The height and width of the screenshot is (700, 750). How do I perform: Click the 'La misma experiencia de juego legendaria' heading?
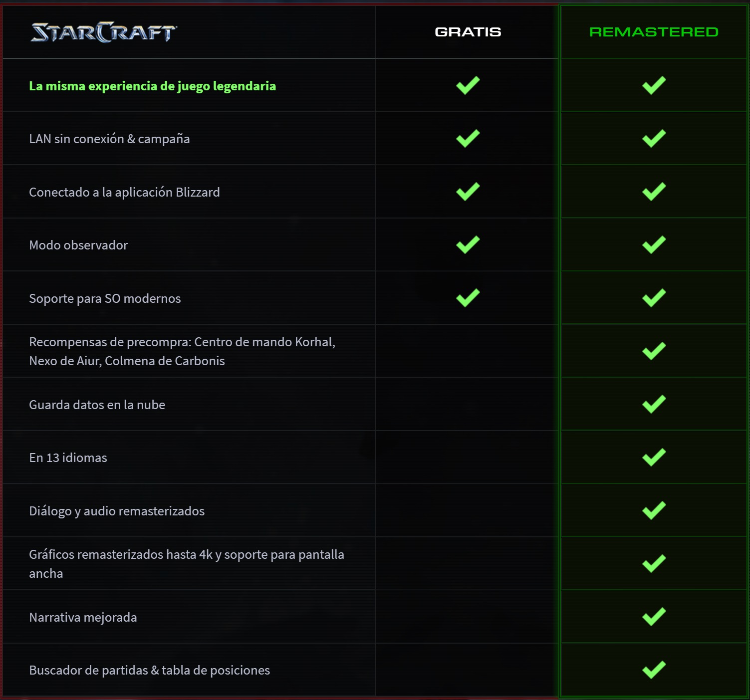pyautogui.click(x=152, y=86)
